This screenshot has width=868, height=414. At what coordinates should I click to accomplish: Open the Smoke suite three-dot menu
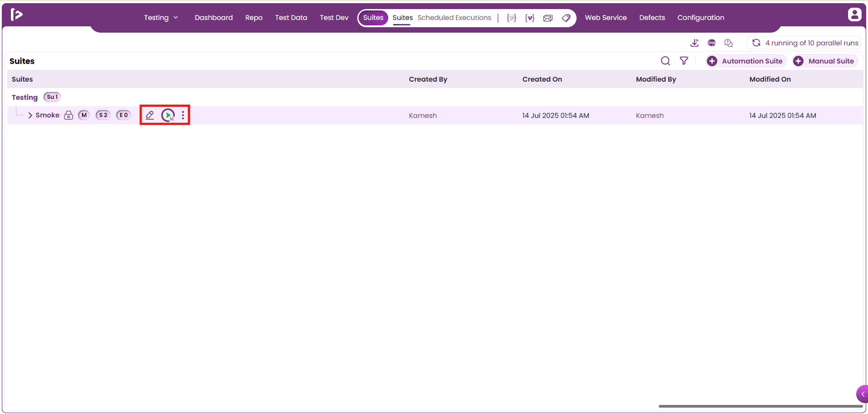pyautogui.click(x=183, y=115)
